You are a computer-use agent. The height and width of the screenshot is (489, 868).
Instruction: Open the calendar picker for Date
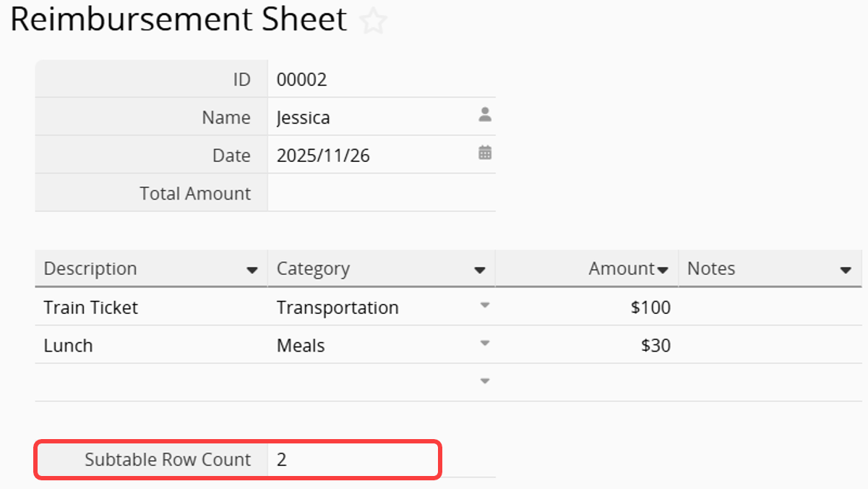485,153
